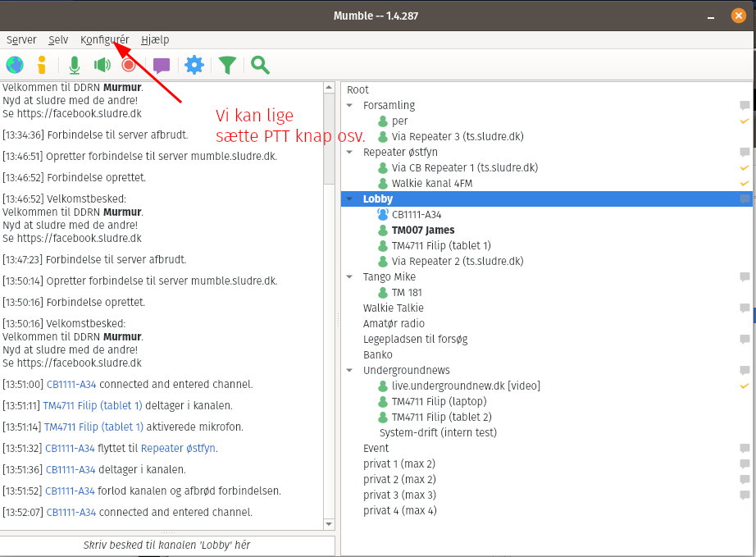Start recording with the red record icon
The image size is (756, 557).
coord(129,65)
